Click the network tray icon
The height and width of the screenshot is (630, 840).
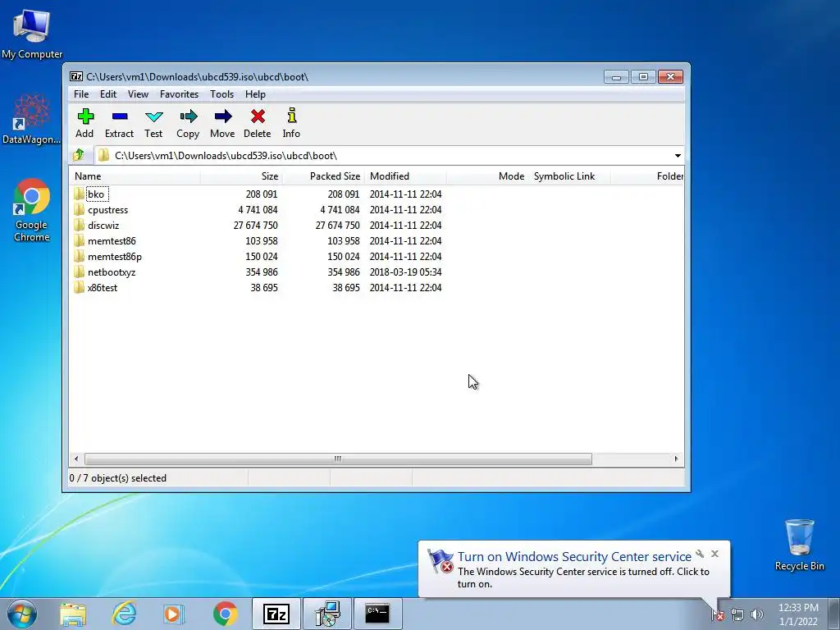point(737,614)
